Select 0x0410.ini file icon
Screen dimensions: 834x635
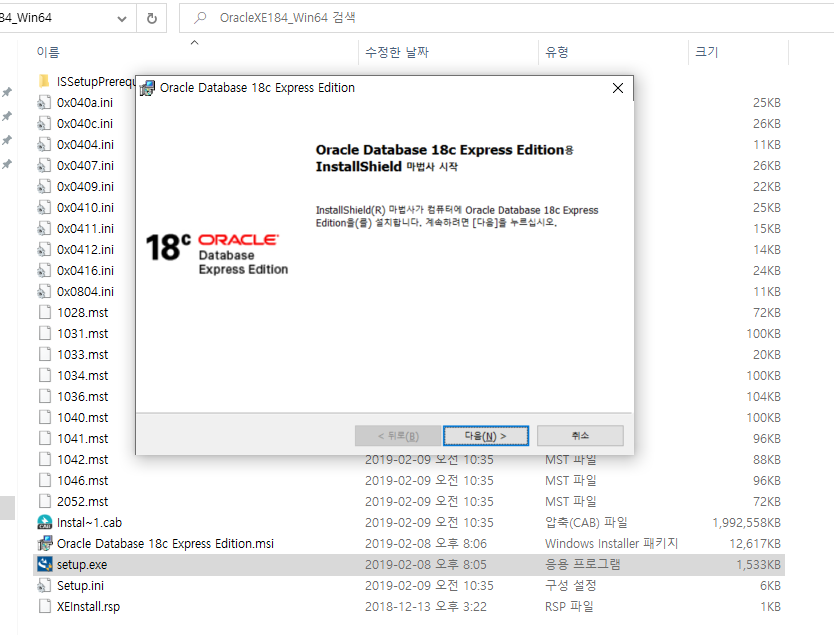point(45,207)
